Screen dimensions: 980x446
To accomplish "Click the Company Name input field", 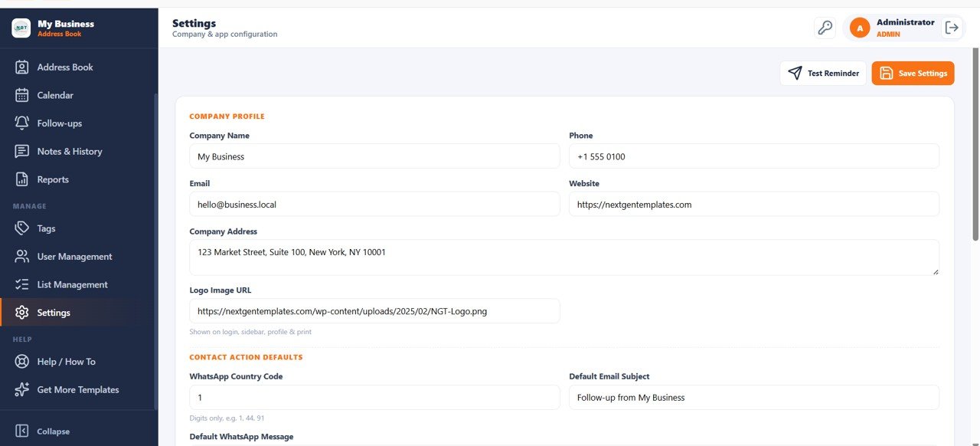I will pyautogui.click(x=374, y=156).
